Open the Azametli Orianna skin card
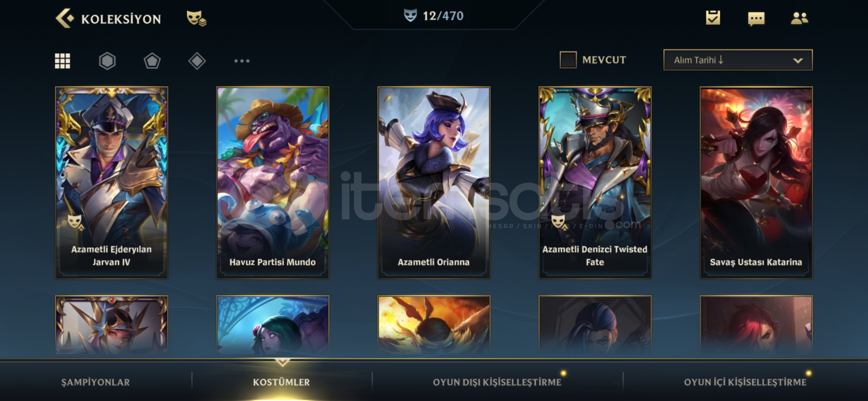 point(434,183)
